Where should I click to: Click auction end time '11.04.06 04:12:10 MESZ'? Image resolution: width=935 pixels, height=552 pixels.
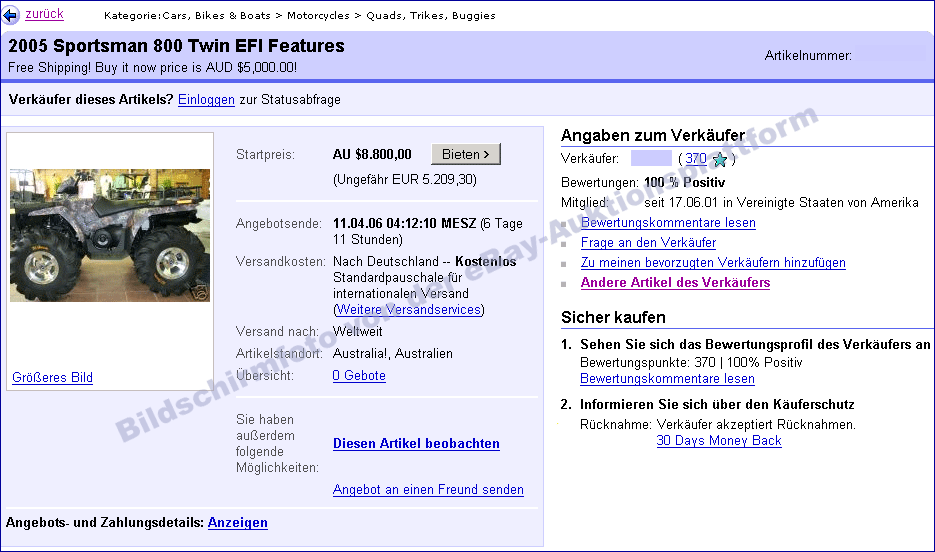pos(404,224)
